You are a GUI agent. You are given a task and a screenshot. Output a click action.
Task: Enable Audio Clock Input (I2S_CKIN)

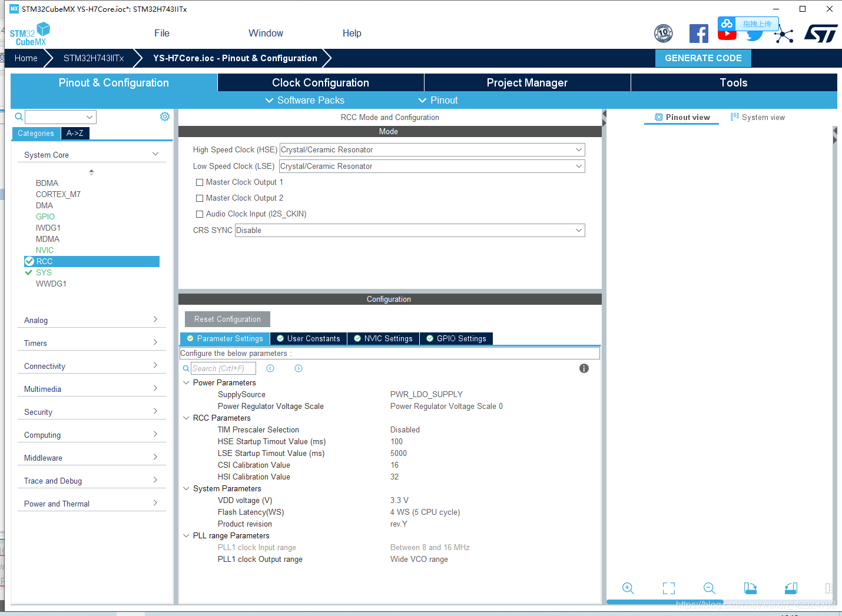pyautogui.click(x=200, y=214)
